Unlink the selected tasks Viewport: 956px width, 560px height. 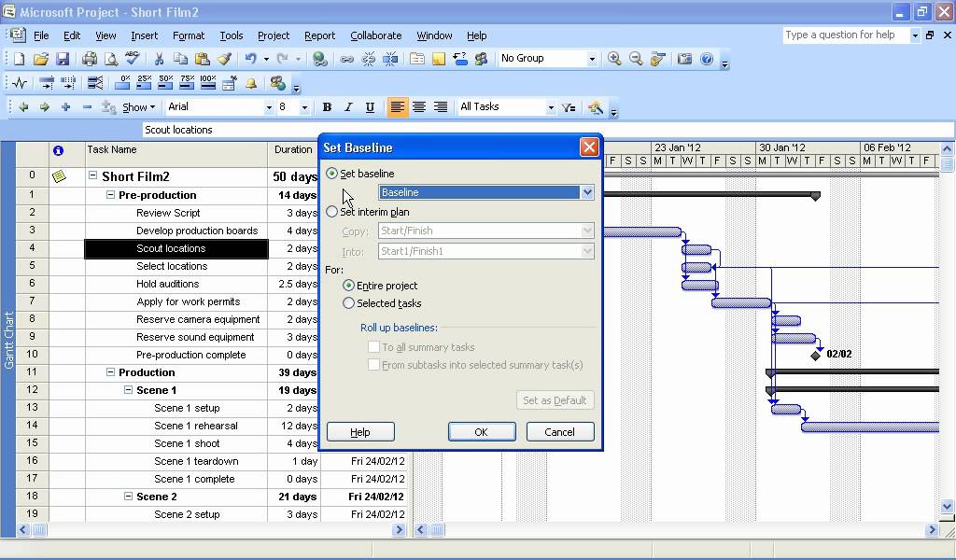[x=368, y=59]
